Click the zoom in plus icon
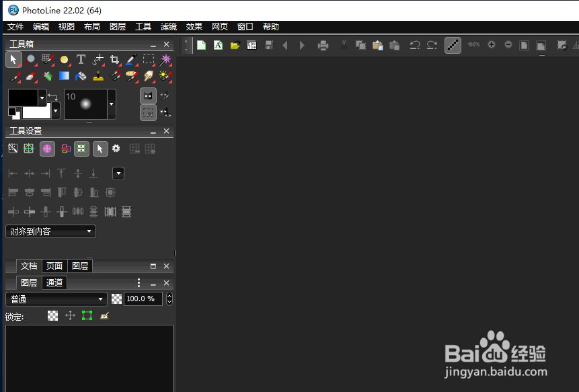Viewport: 579px width, 392px height. [x=491, y=44]
